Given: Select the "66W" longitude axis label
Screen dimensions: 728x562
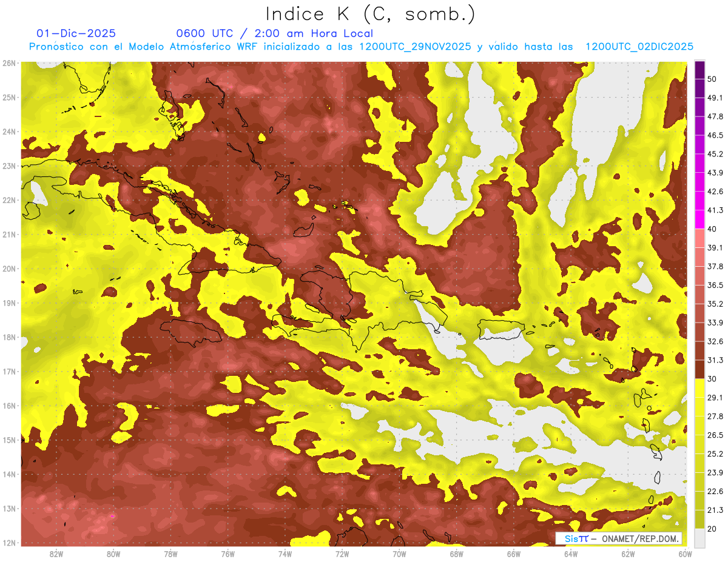Looking at the screenshot, I should point(514,554).
